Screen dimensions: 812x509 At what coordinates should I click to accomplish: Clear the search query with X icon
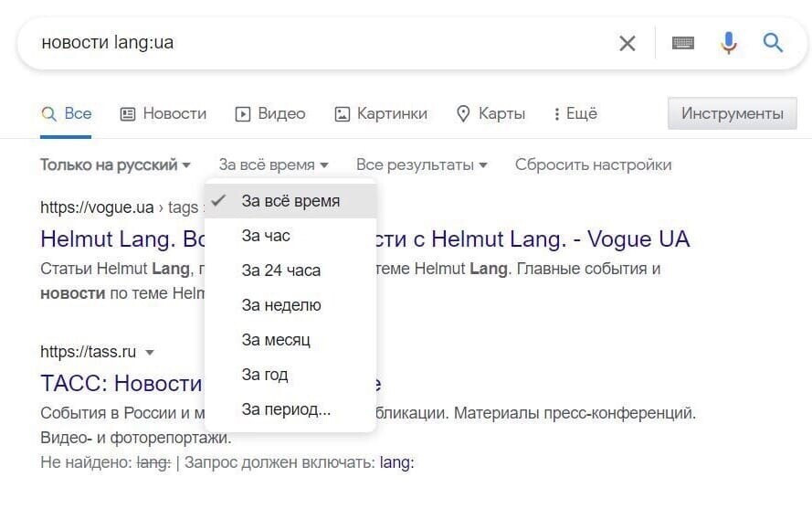point(627,43)
